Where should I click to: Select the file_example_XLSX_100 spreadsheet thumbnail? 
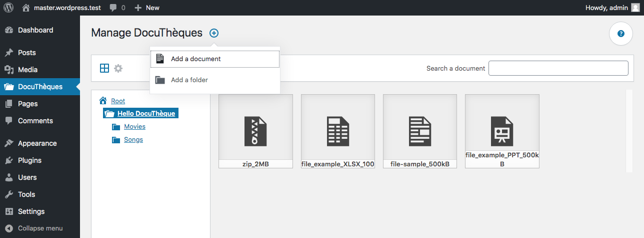[x=338, y=131]
